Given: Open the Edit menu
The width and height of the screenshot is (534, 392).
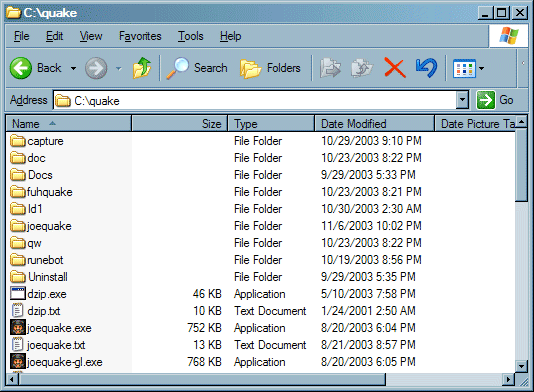Looking at the screenshot, I should click(x=54, y=36).
